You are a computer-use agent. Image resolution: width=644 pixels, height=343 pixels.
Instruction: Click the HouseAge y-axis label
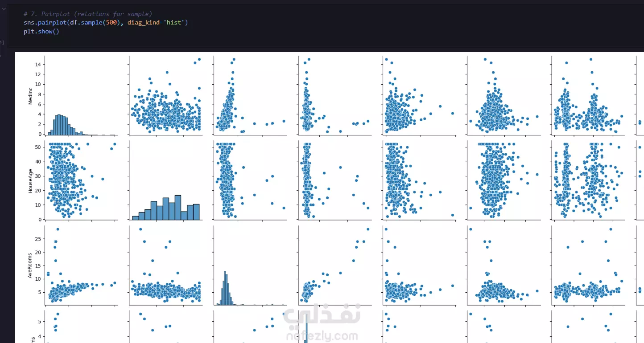coord(31,180)
